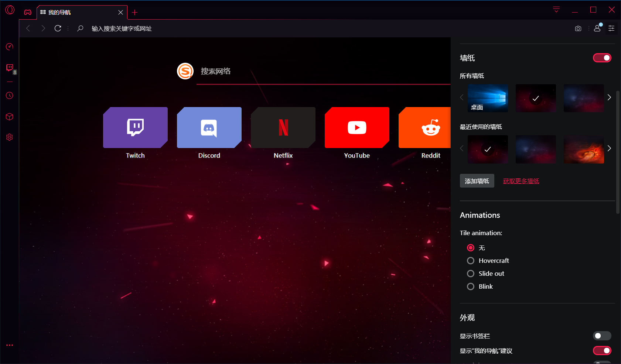Go forward to next page
621x364 pixels.
[x=43, y=28]
